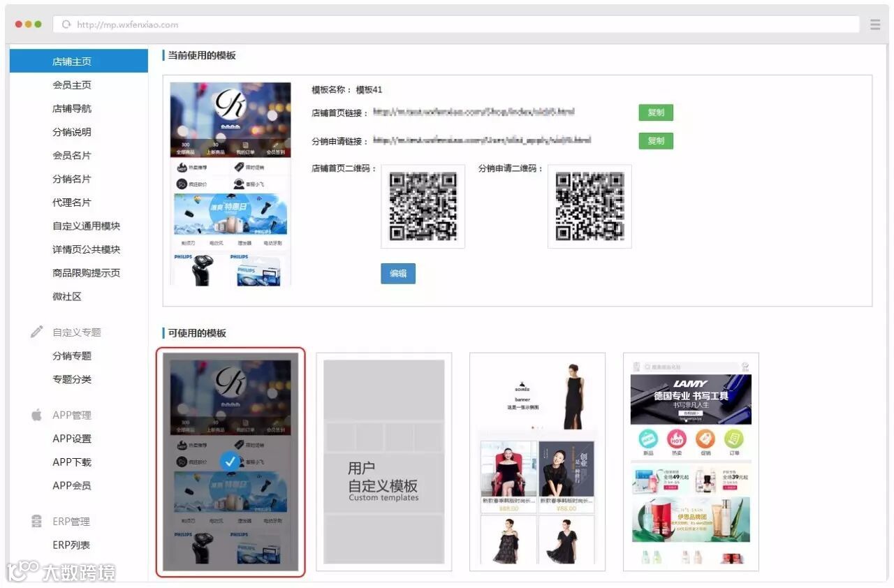Pick the LAMY stationery template thumbnail
Screen dimensions: 894x588
click(x=691, y=462)
